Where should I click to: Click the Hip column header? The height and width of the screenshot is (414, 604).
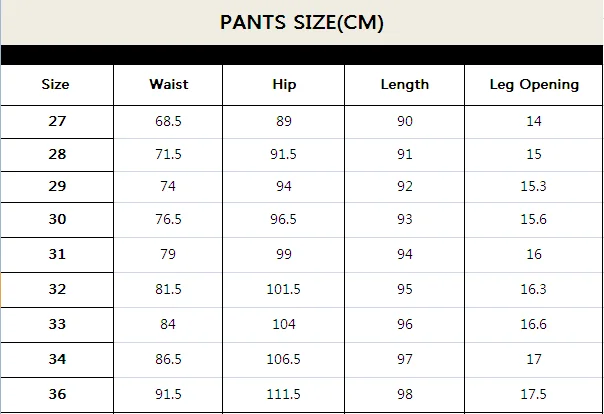coord(284,85)
